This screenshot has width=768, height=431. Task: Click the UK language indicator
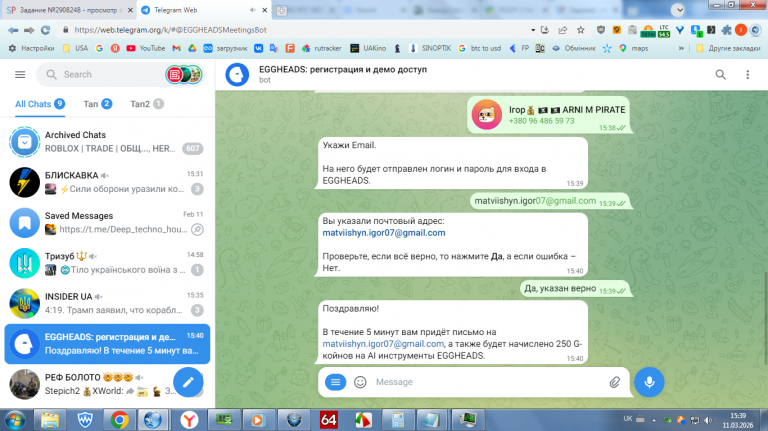tap(628, 419)
